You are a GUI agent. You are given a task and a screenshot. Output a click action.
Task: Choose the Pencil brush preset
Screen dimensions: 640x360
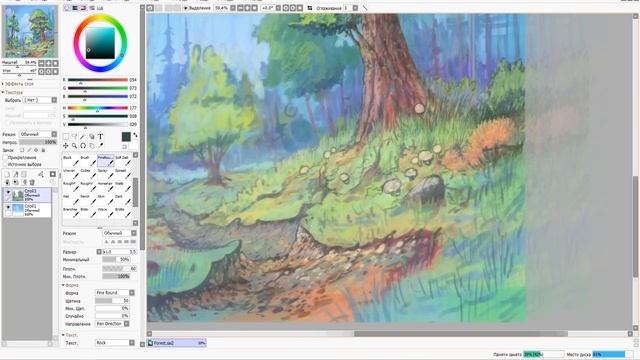(x=89, y=200)
